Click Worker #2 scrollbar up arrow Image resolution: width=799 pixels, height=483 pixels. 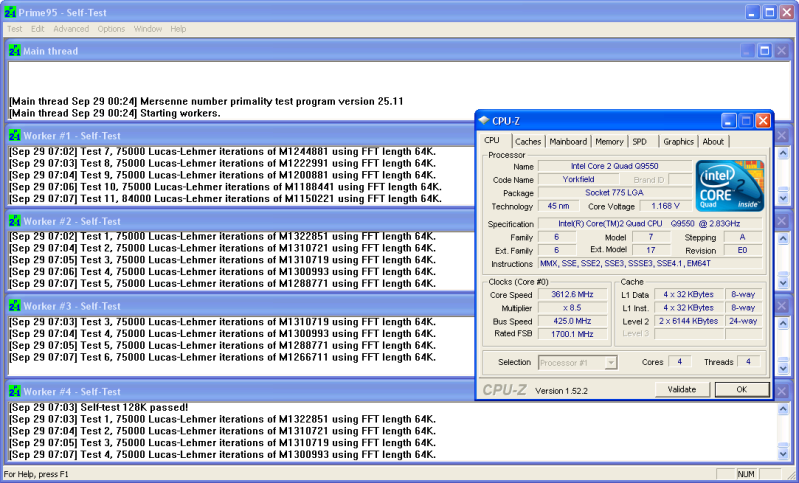(783, 238)
